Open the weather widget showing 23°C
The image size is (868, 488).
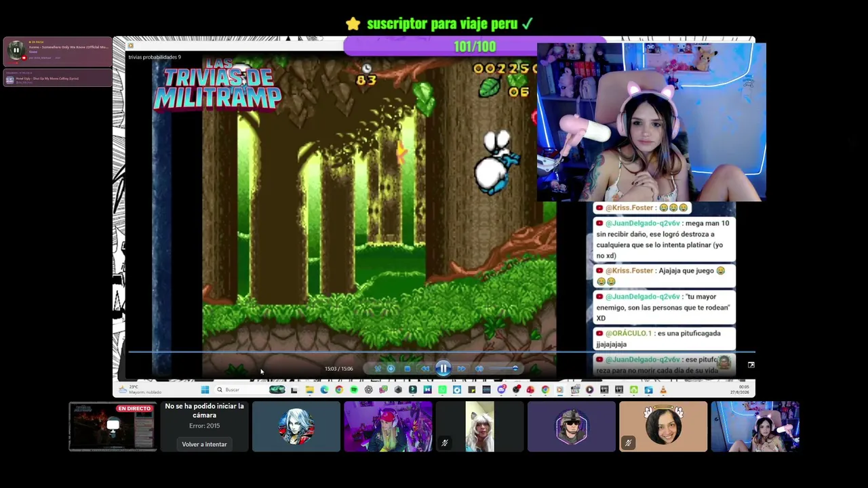coord(140,390)
